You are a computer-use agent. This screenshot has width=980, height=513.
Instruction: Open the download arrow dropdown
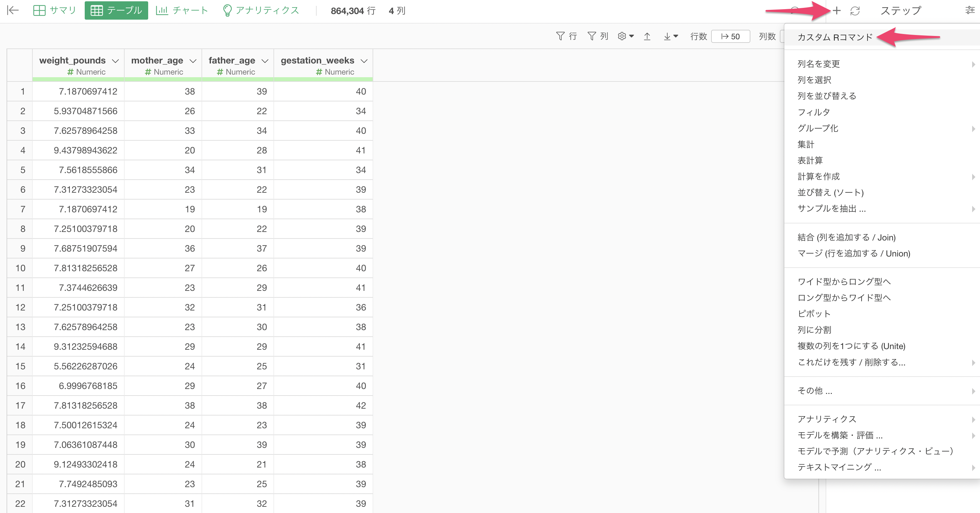(x=670, y=36)
